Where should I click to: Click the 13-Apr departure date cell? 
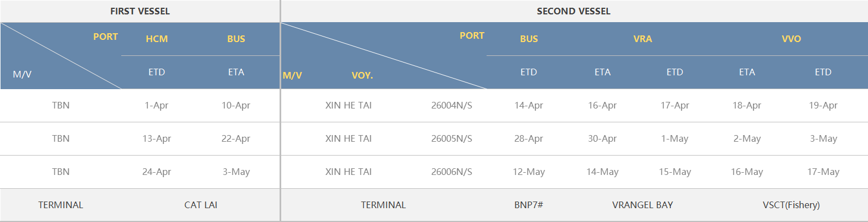[156, 138]
